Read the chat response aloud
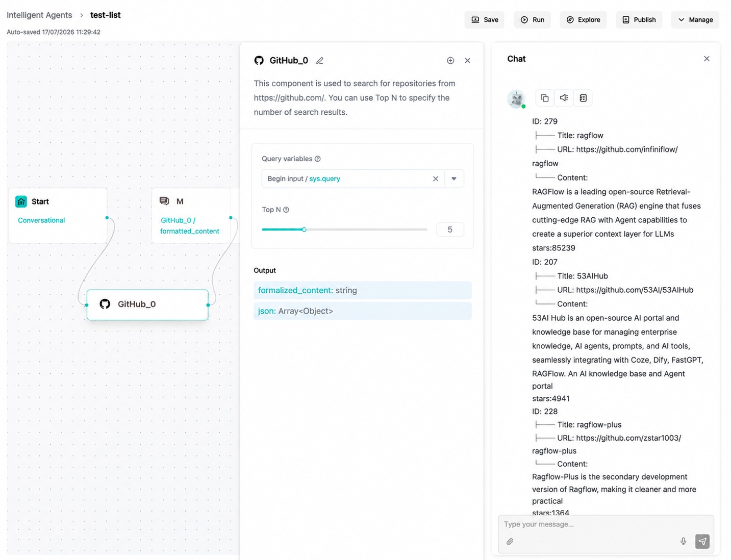 564,98
